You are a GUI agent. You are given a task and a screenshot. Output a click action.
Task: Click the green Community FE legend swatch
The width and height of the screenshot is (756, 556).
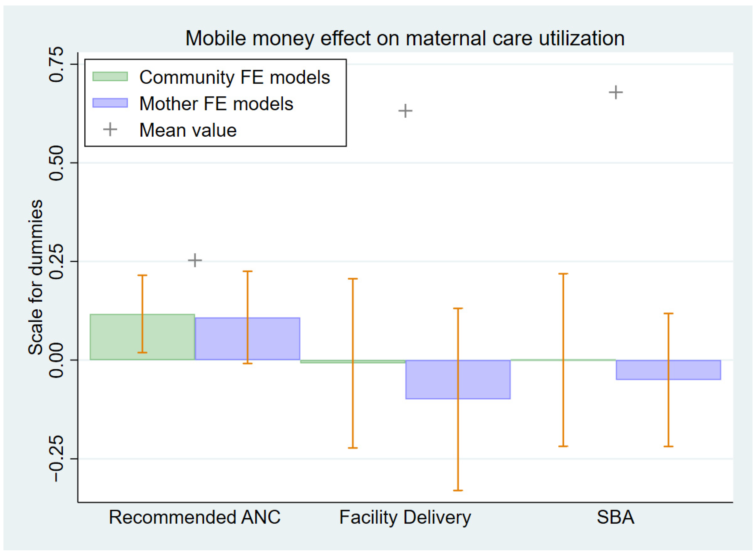pos(110,76)
